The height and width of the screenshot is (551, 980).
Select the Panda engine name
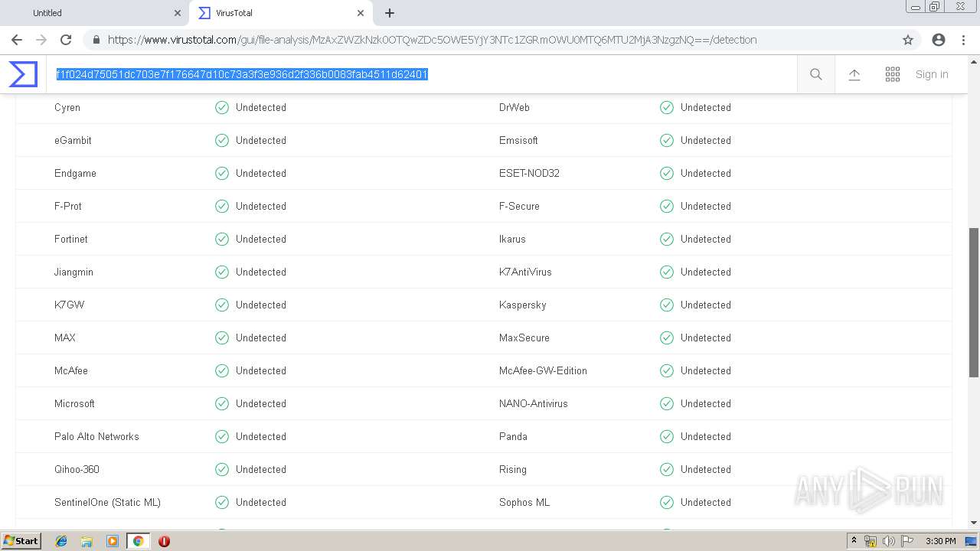pyautogui.click(x=513, y=436)
